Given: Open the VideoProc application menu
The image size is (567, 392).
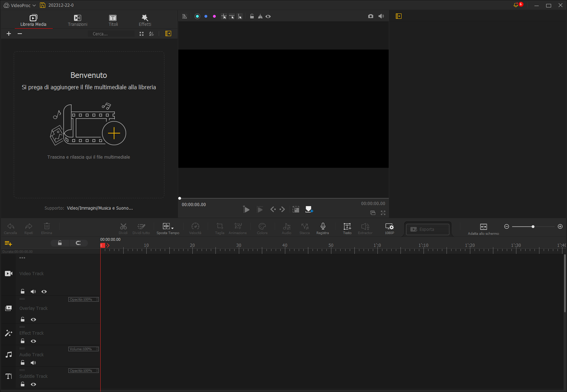Looking at the screenshot, I should [20, 5].
